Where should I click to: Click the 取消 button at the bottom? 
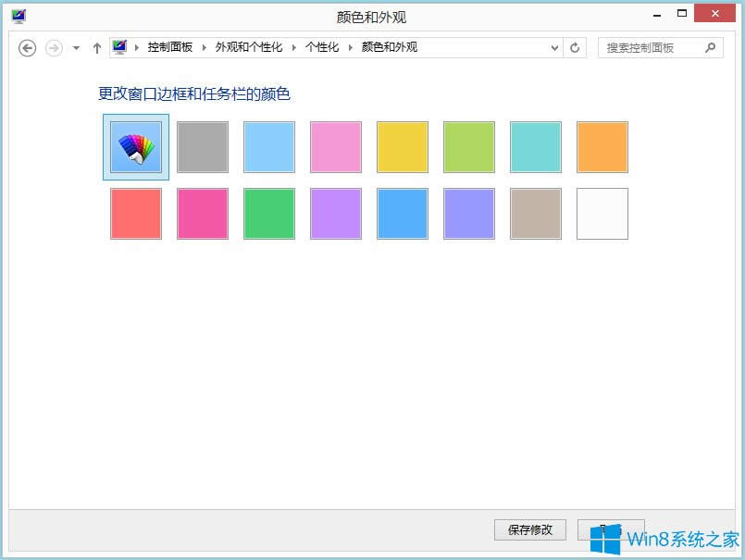610,529
